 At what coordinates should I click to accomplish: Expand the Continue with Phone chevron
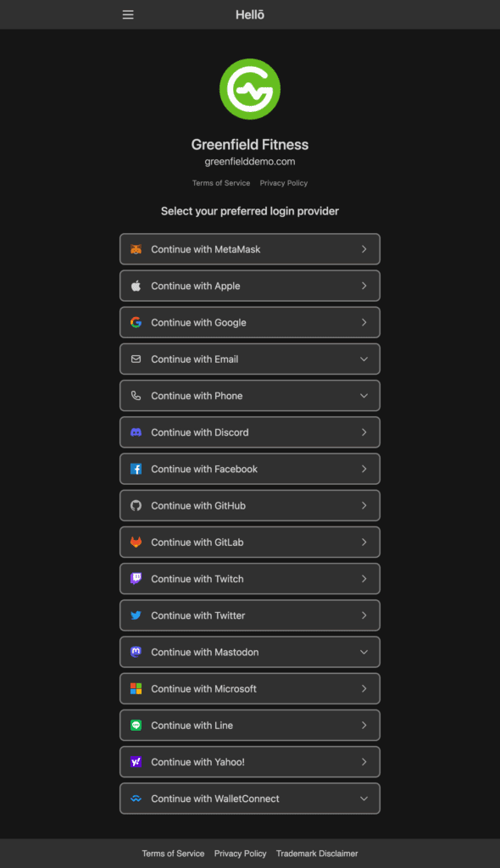(x=364, y=396)
